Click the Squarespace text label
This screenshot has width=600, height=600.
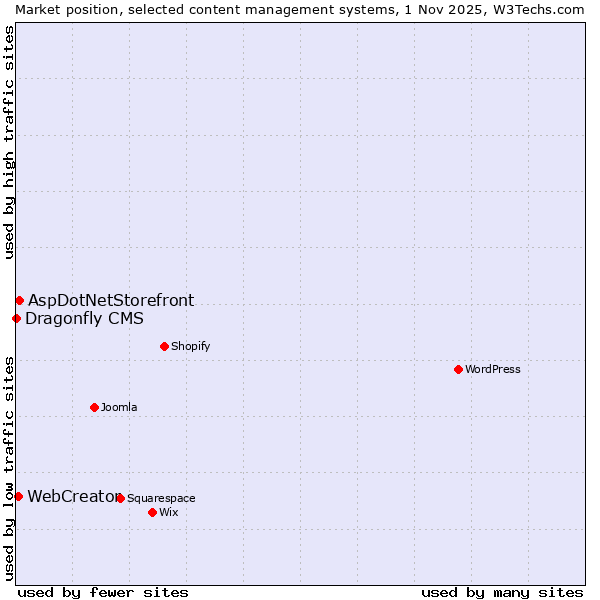161,498
